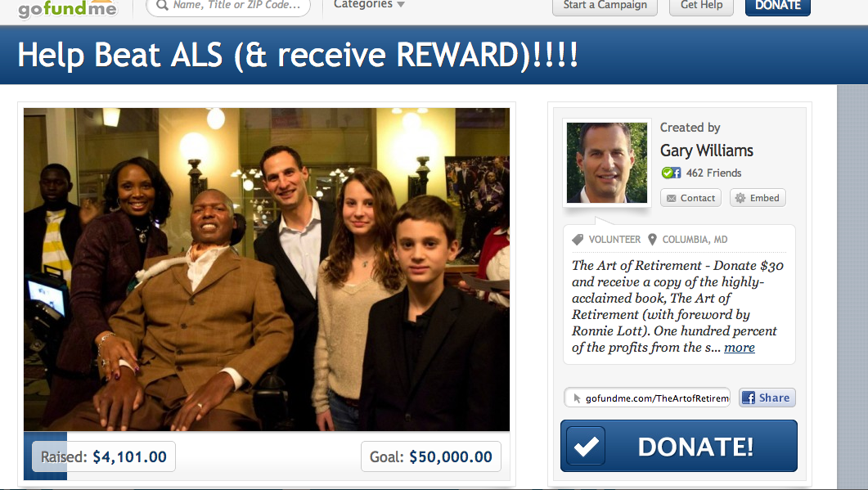Open the Categories dropdown
Viewport: 868px width, 490px height.
[x=369, y=4]
